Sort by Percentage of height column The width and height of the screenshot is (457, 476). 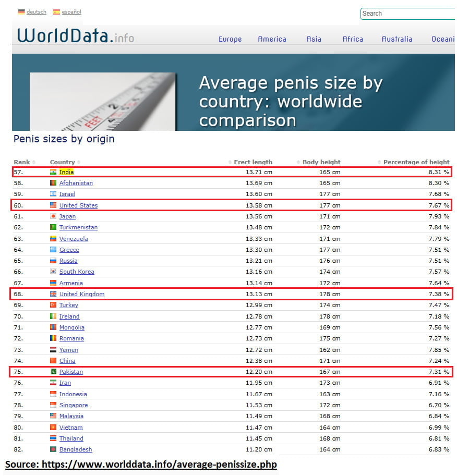coord(416,162)
